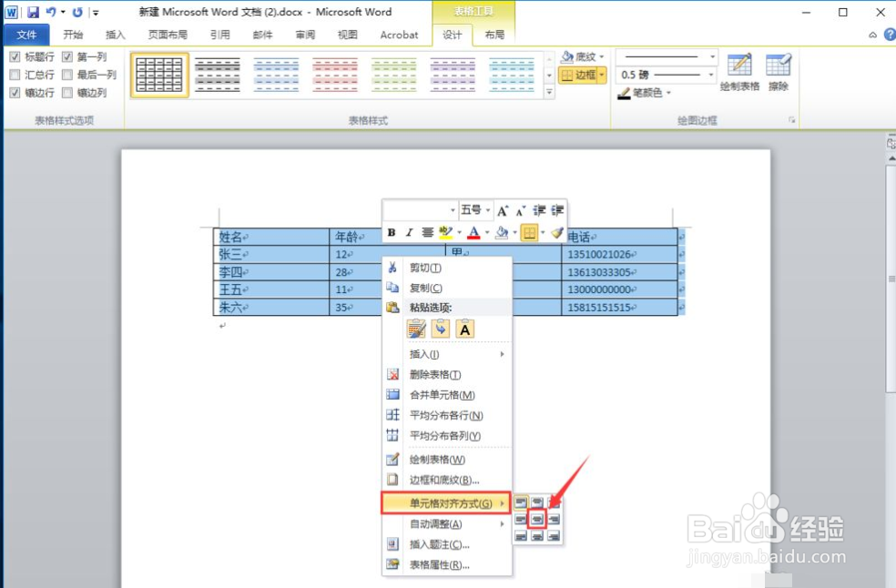Click the Undo icon in quick access toolbar
Viewport: 896px width, 588px height.
point(52,12)
